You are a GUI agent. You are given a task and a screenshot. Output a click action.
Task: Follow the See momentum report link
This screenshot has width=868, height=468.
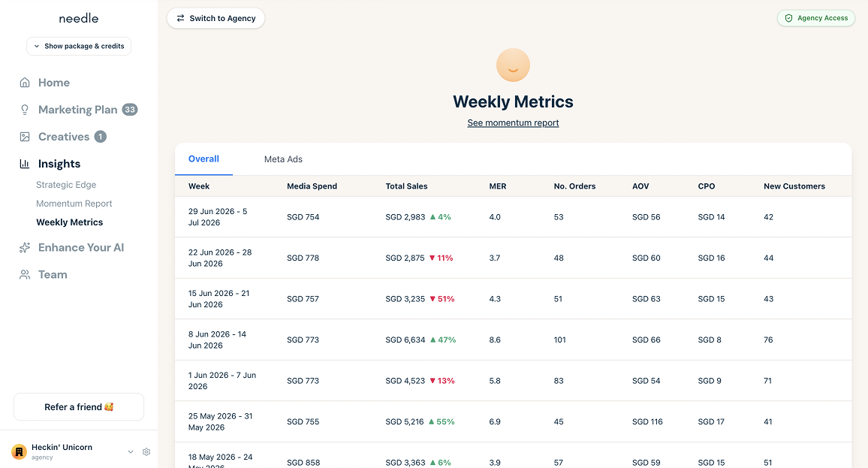(513, 123)
